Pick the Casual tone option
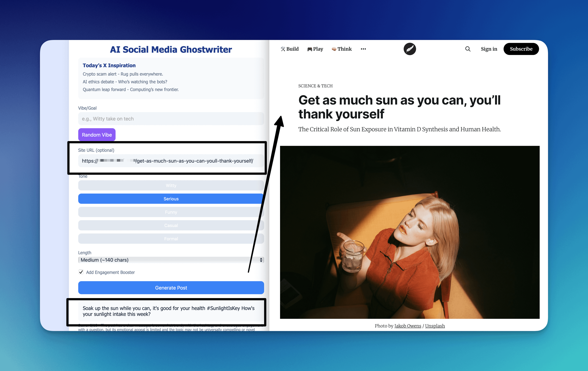The image size is (588, 371). click(x=171, y=225)
